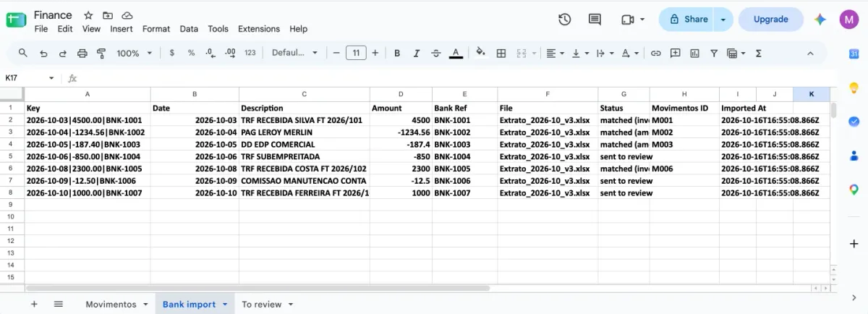The width and height of the screenshot is (868, 314).
Task: Open the name box dropdown arrow
Action: click(51, 78)
